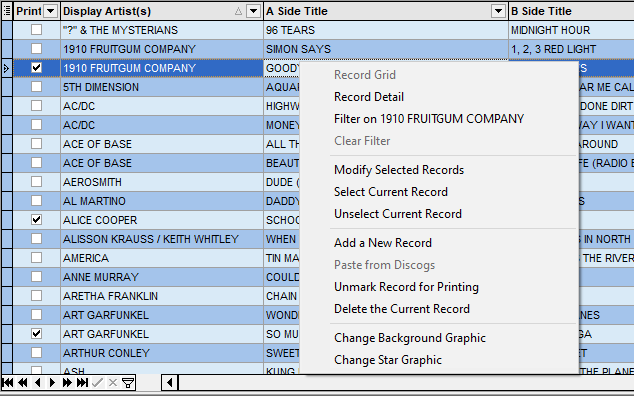This screenshot has width=634, height=396.
Task: Open the filter funnel icon
Action: pos(128,383)
